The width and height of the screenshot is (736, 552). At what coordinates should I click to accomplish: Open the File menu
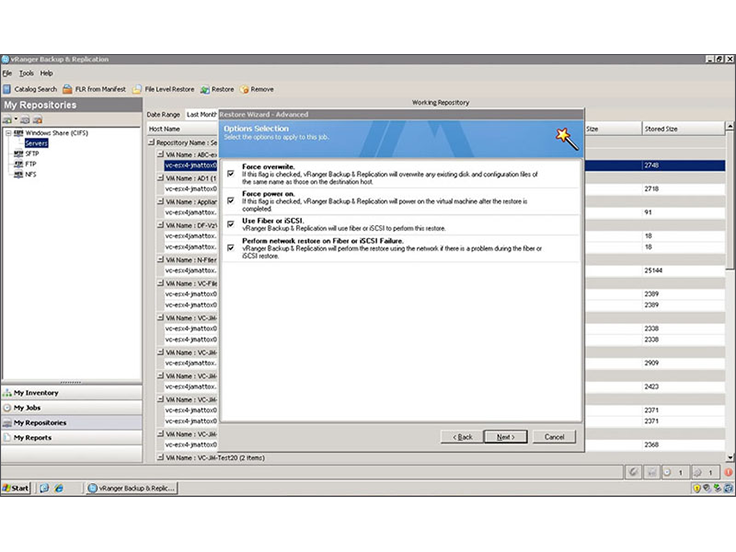[7, 73]
